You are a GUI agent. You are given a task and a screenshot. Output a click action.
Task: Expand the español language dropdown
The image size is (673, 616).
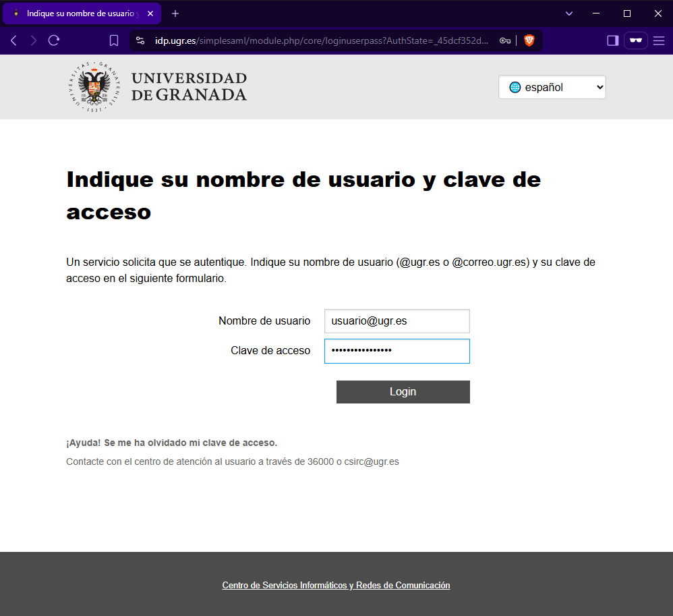point(552,87)
